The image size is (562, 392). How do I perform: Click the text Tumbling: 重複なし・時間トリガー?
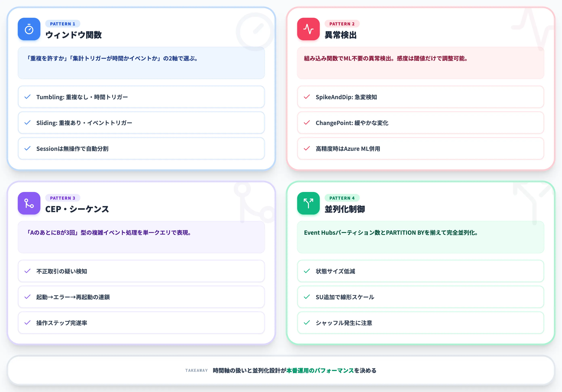(x=82, y=97)
